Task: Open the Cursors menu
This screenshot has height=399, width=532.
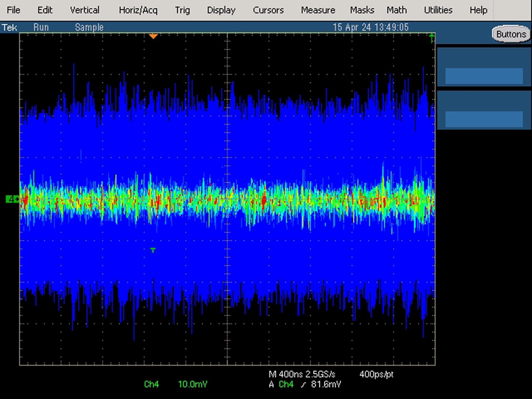Action: click(268, 10)
